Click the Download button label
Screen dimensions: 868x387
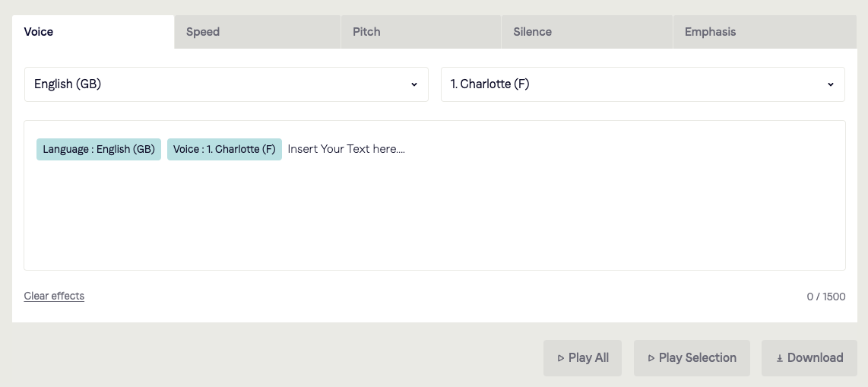coord(815,358)
